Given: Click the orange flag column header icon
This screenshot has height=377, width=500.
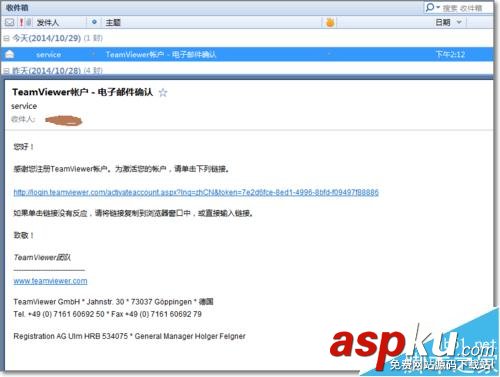Looking at the screenshot, I should pos(330,23).
